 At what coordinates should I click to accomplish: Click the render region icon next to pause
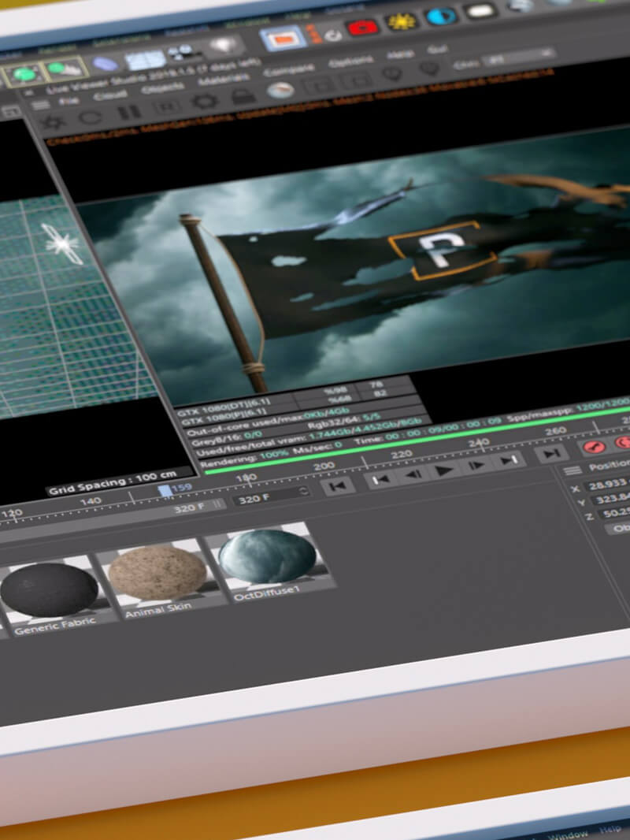[166, 107]
